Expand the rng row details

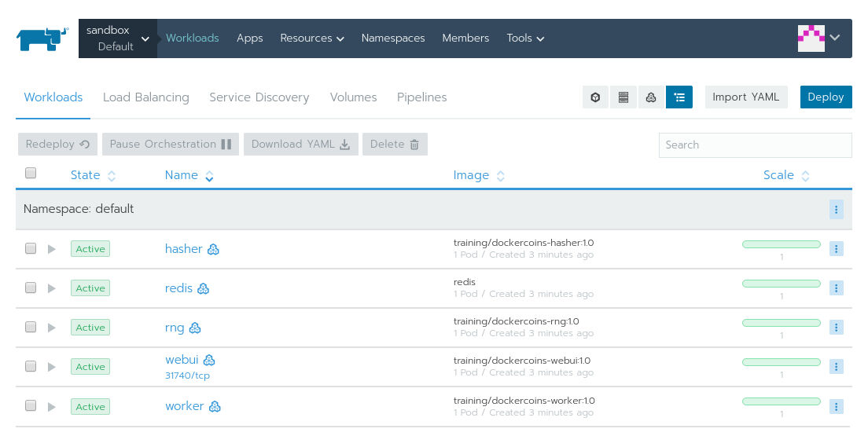tap(51, 328)
